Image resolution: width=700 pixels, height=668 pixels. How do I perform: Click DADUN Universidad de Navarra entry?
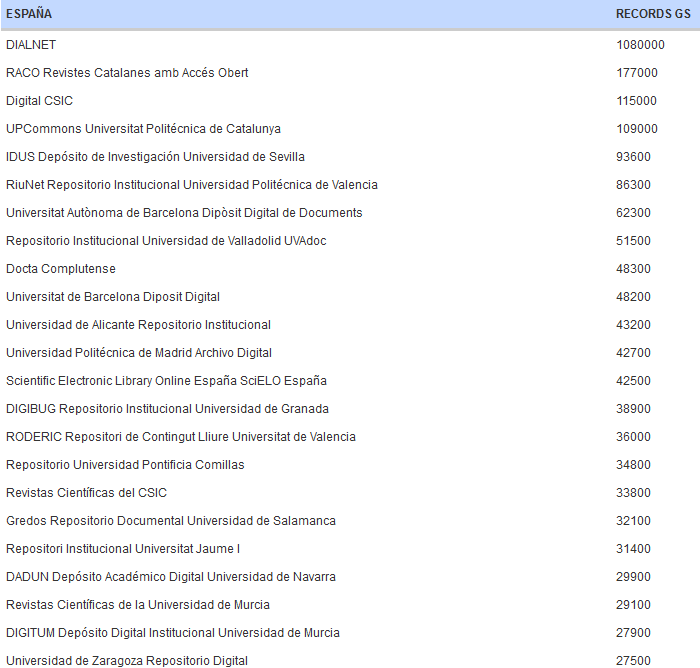[171, 577]
